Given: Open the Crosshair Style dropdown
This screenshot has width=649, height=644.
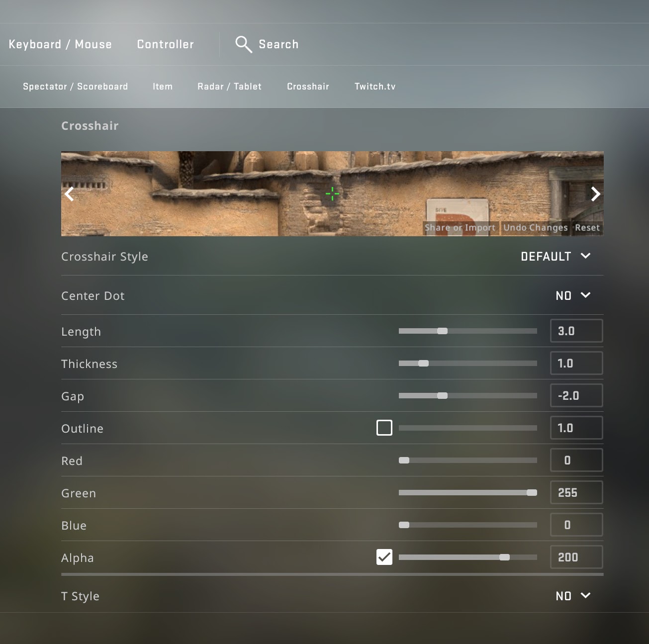Looking at the screenshot, I should pos(556,257).
